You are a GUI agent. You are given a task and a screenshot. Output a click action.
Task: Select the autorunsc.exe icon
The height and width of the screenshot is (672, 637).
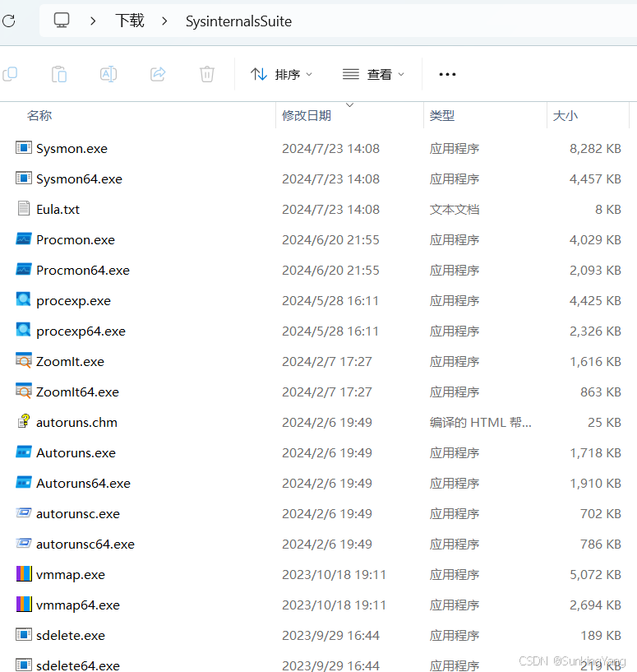(x=24, y=512)
